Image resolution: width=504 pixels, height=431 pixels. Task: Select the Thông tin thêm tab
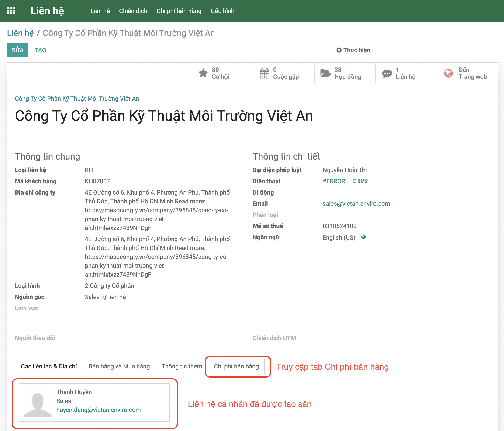(182, 366)
